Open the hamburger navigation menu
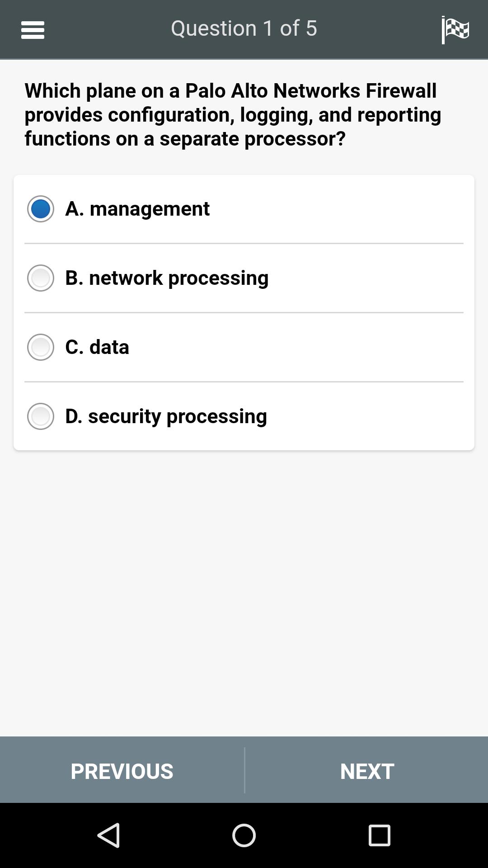Screen dimensions: 488x868 click(33, 30)
